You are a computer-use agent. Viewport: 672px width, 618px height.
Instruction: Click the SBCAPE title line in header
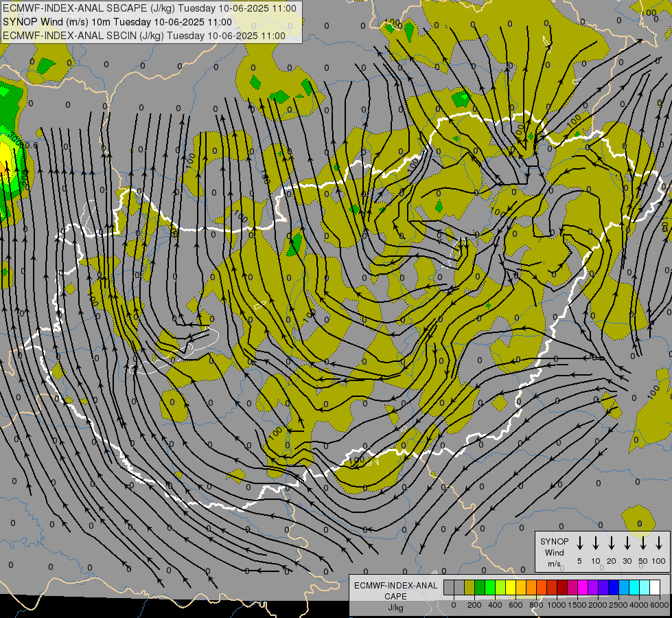[150, 8]
